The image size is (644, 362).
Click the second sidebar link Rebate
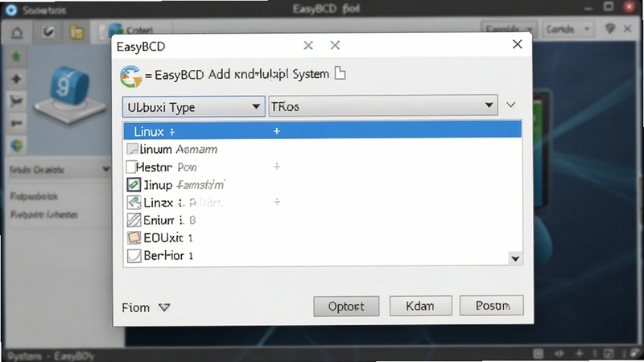point(44,215)
